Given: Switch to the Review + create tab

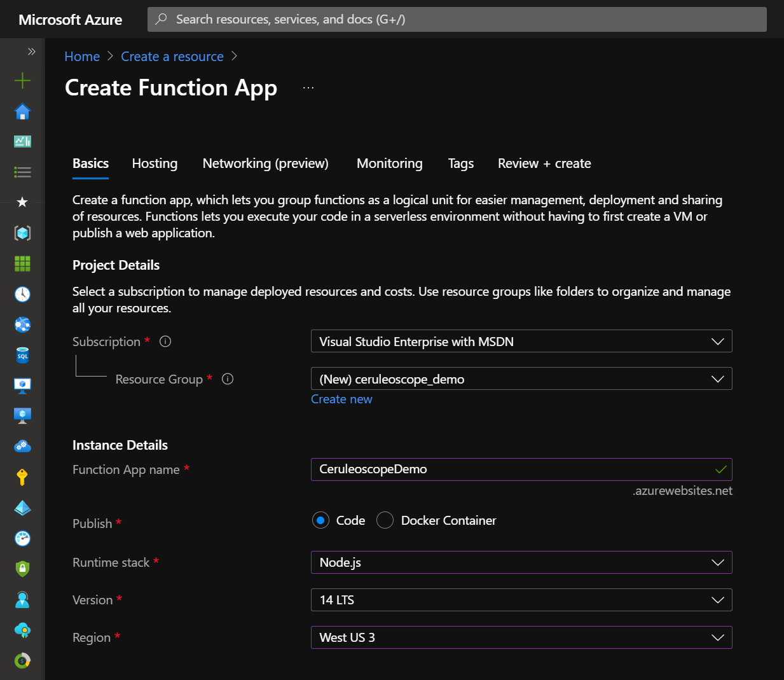Looking at the screenshot, I should click(544, 163).
